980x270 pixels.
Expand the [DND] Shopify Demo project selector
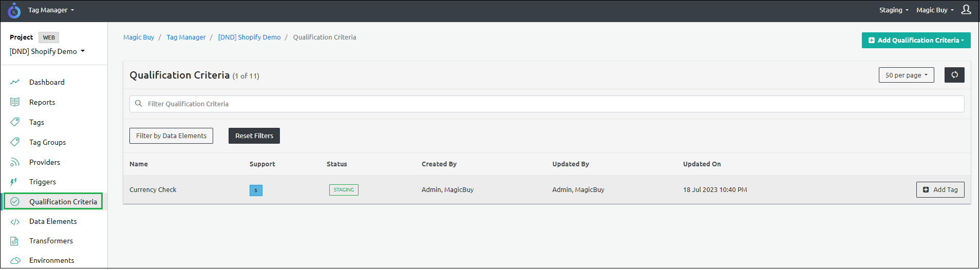pos(47,51)
